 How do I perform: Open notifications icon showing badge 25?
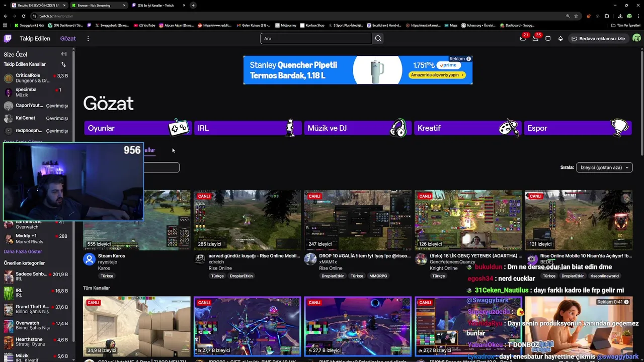click(x=536, y=38)
